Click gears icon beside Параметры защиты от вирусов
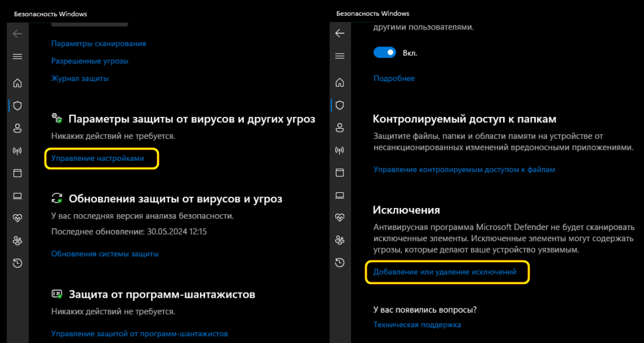 [x=57, y=119]
